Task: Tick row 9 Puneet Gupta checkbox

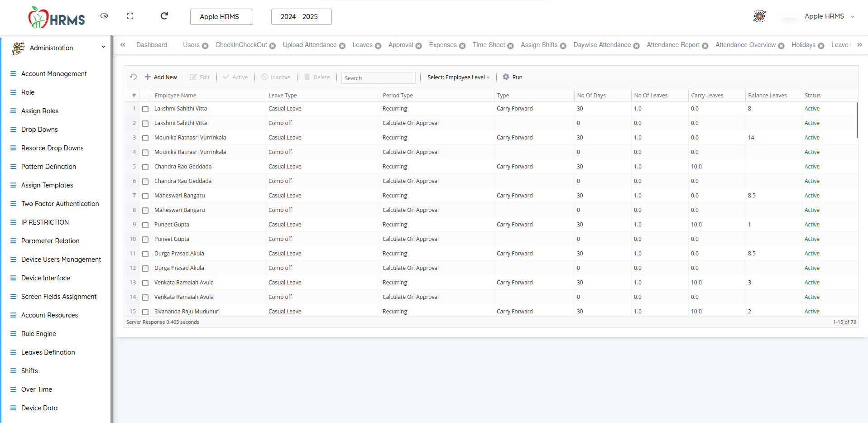Action: tap(145, 225)
